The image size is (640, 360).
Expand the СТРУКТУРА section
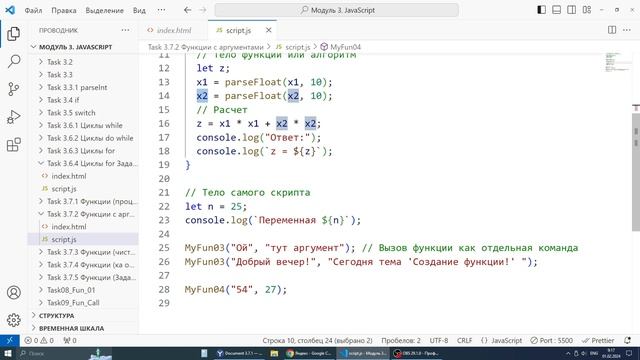83,316
